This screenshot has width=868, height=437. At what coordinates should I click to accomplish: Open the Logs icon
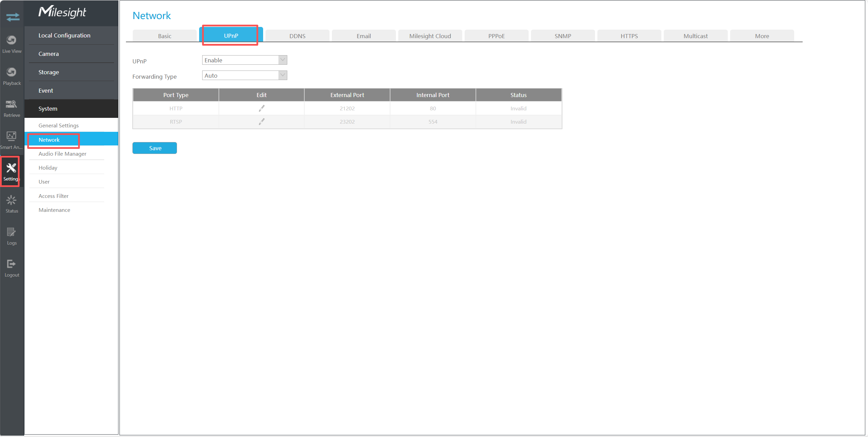coord(12,232)
